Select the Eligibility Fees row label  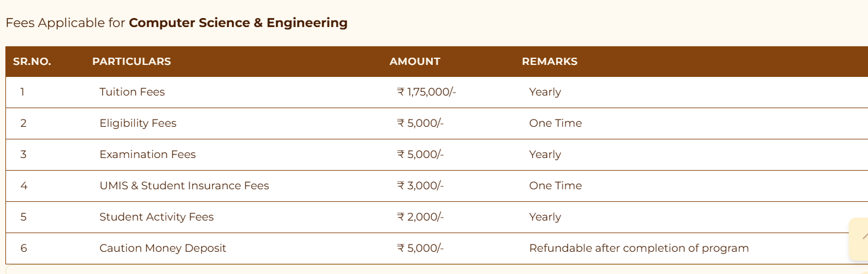click(x=138, y=123)
